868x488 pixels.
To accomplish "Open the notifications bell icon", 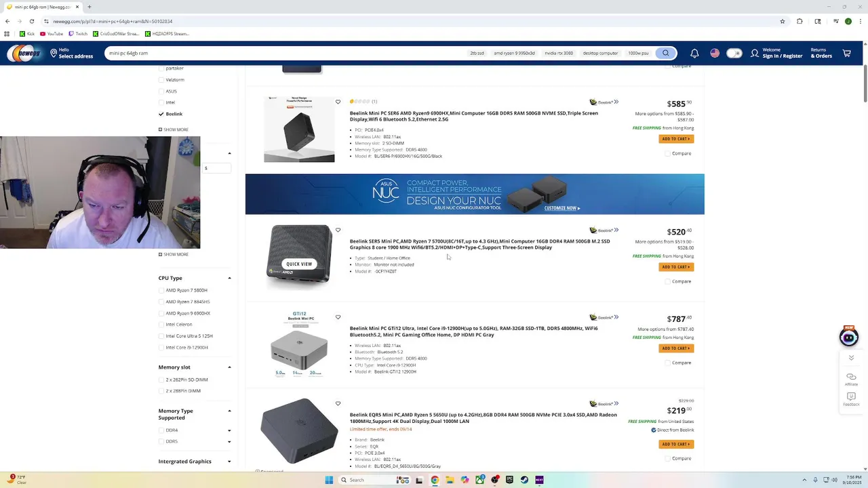I will pos(694,53).
